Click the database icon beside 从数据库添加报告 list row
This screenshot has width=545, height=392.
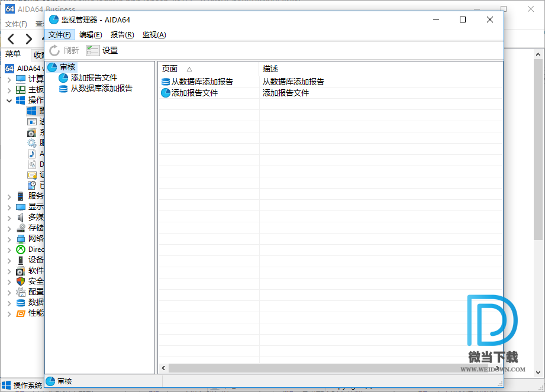click(x=166, y=82)
